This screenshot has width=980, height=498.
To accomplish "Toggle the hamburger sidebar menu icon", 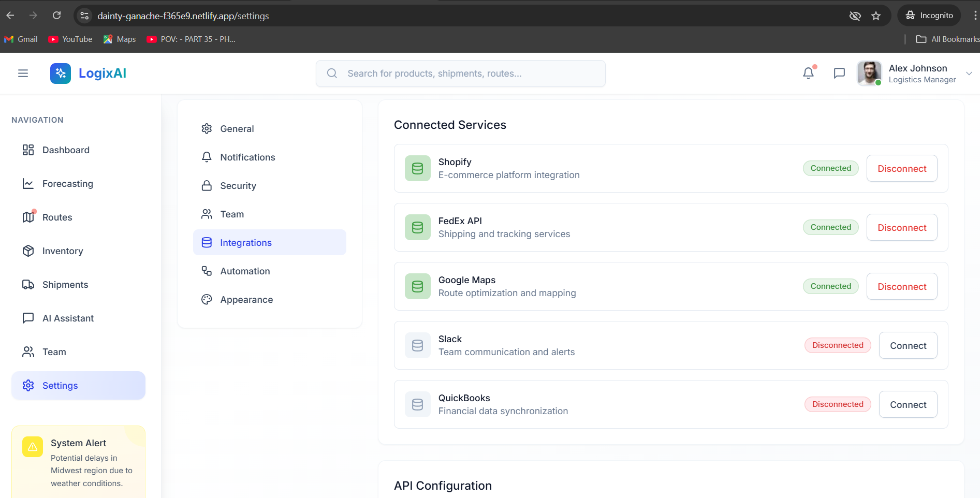I will click(x=23, y=74).
